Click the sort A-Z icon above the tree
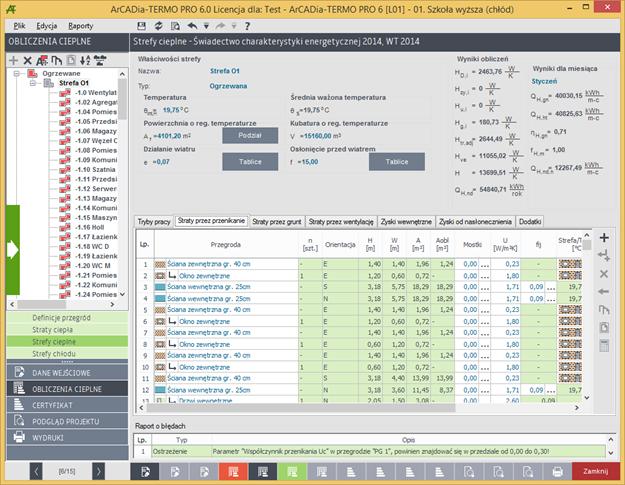 [x=85, y=61]
